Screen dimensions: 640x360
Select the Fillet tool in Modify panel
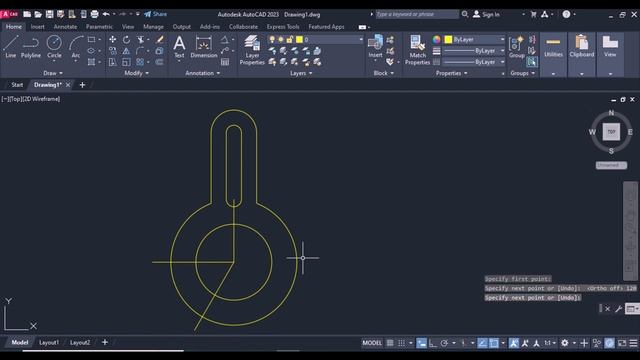coord(140,51)
